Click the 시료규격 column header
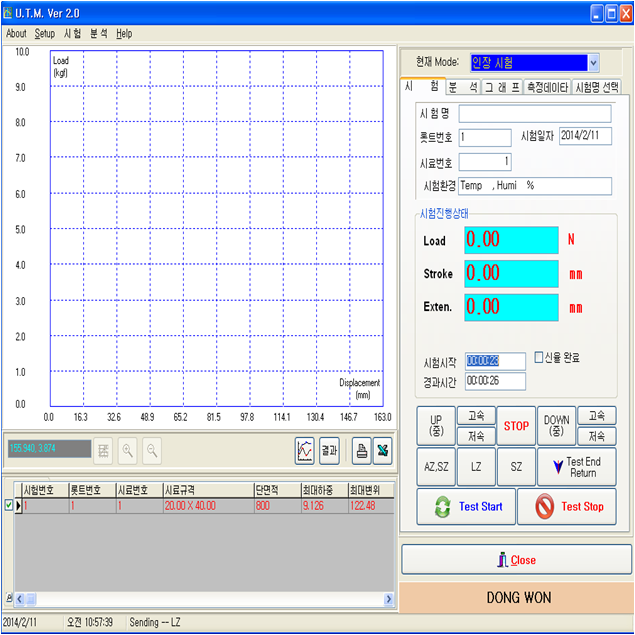 [208, 490]
